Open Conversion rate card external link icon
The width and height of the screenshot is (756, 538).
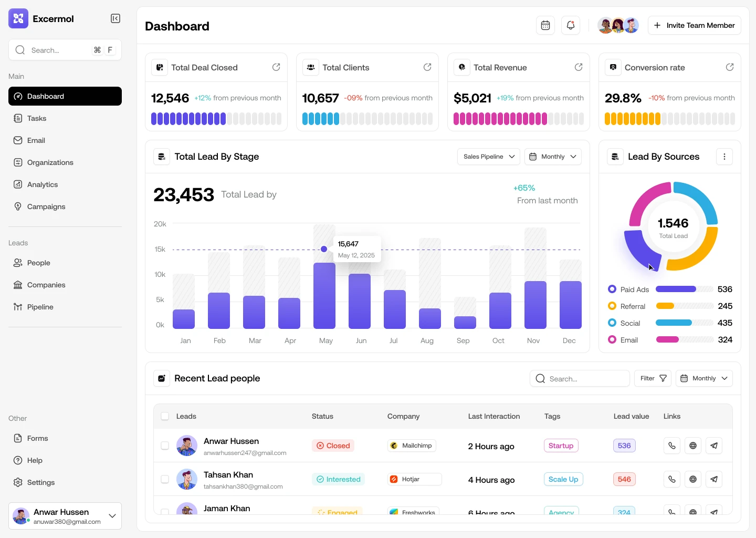pyautogui.click(x=730, y=67)
